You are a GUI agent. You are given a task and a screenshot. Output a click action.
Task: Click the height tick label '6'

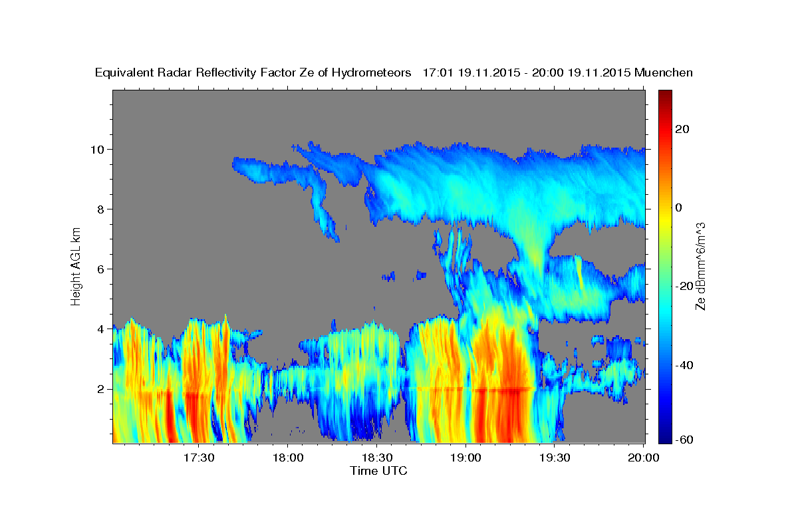(102, 269)
